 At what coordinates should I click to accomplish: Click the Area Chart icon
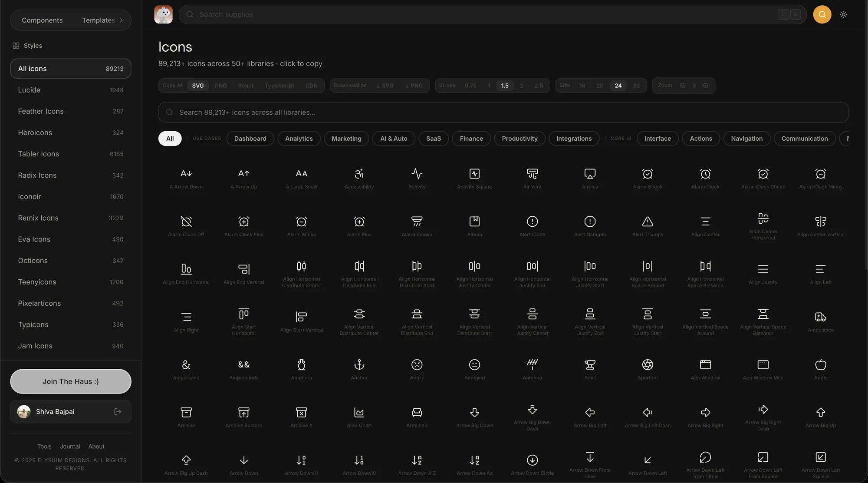tap(359, 413)
